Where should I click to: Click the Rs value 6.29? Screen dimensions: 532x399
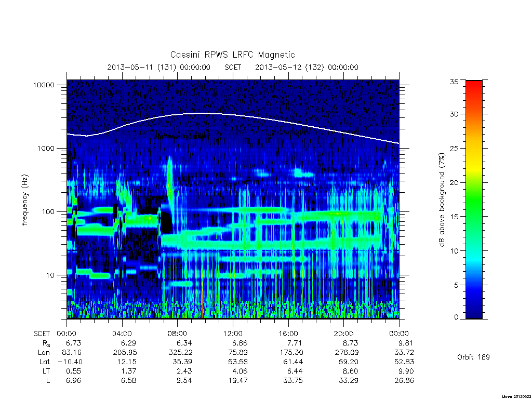coord(129,343)
